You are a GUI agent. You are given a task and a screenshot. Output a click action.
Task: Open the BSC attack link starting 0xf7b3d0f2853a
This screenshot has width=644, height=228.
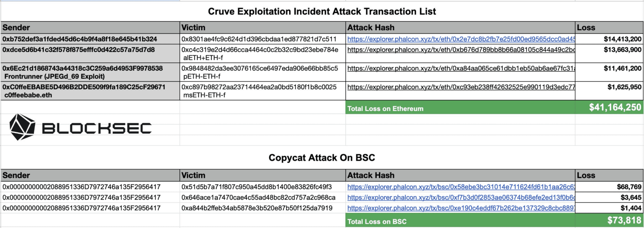coord(461,197)
